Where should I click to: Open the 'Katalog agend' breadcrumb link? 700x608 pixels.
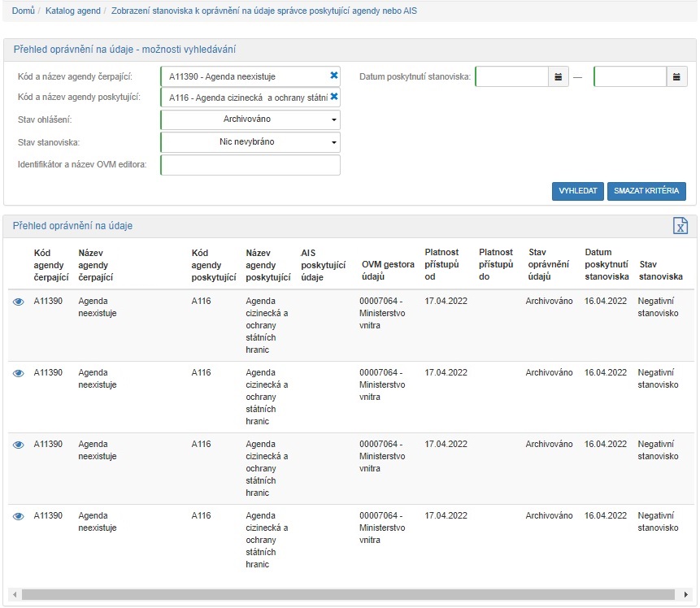pyautogui.click(x=73, y=12)
